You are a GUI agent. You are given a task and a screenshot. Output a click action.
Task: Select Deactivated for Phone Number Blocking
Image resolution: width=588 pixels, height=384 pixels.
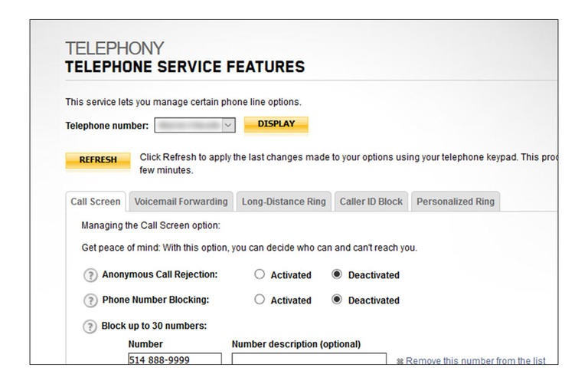337,300
